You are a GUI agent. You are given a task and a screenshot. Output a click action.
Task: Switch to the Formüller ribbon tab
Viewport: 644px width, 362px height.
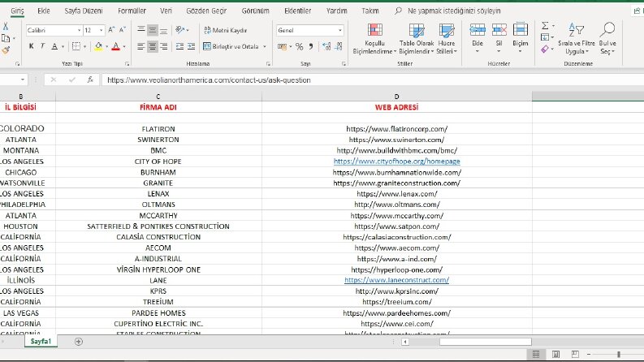132,11
